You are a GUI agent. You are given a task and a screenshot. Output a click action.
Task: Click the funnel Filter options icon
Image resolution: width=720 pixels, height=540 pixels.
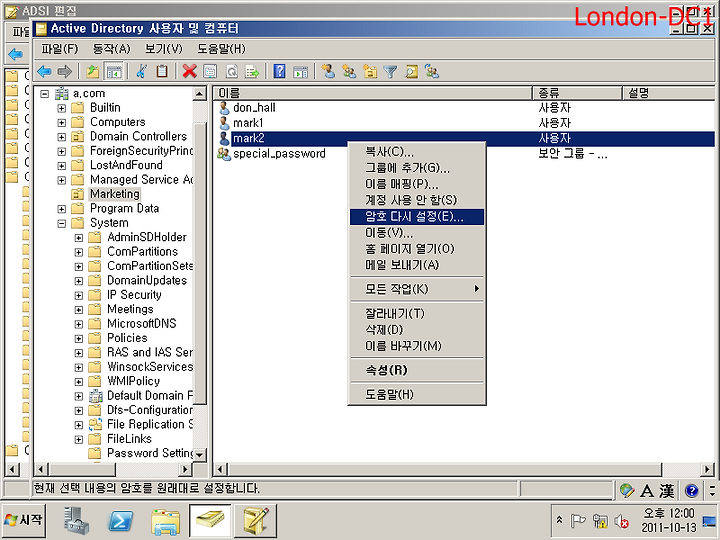pos(390,71)
